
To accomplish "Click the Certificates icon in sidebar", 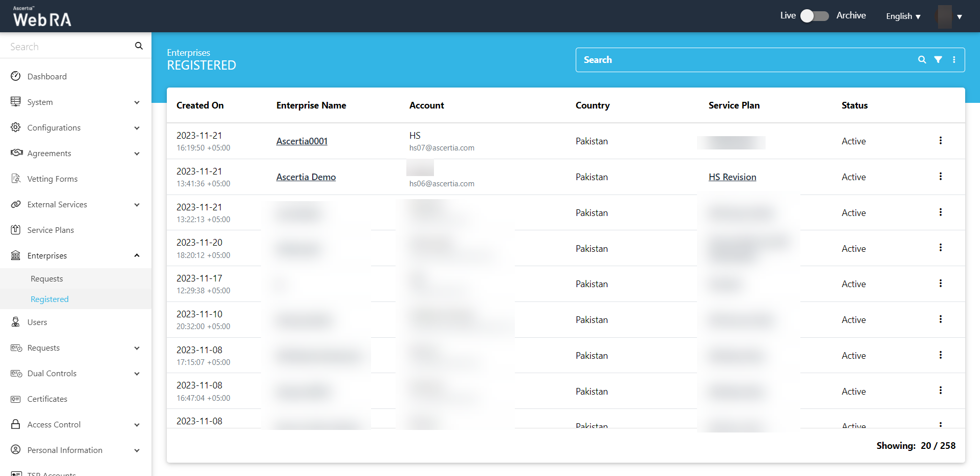I will point(16,399).
